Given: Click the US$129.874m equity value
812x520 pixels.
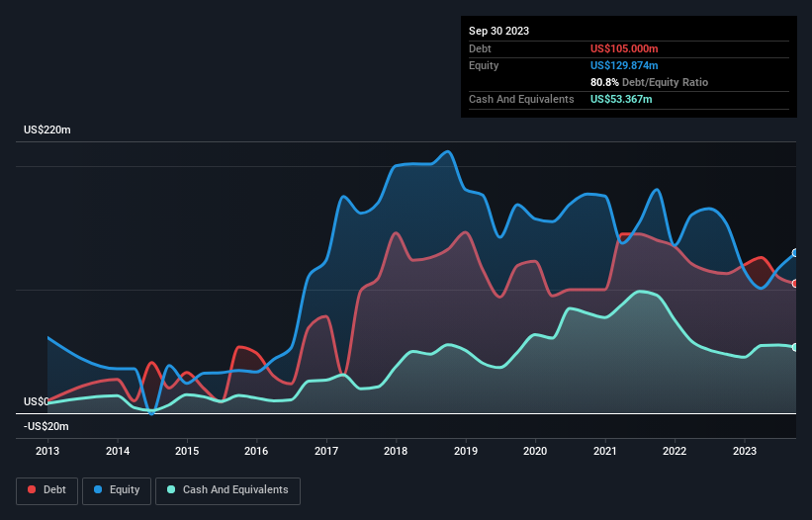Looking at the screenshot, I should [624, 65].
